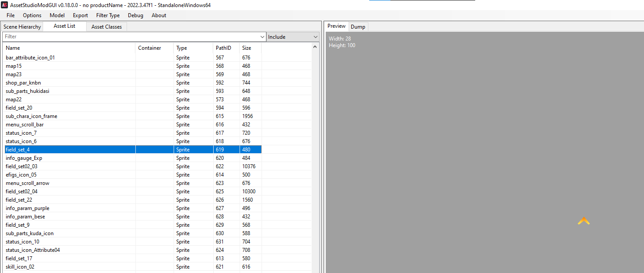Sort by the Size column header

[x=250, y=48]
